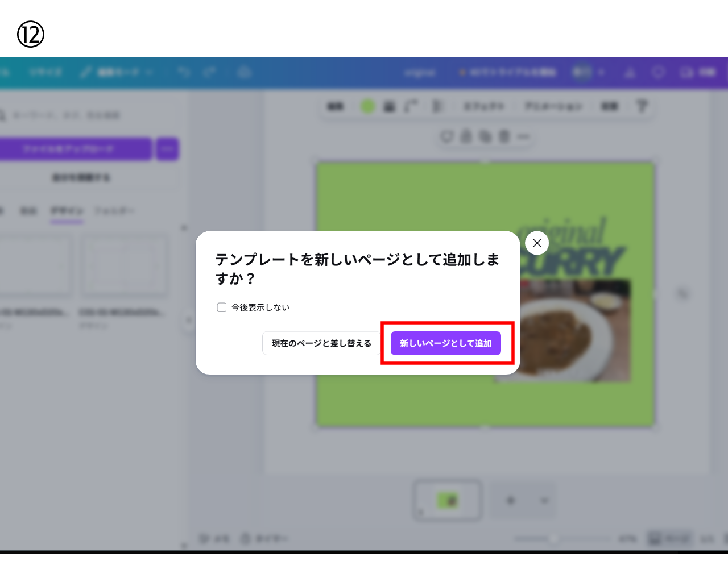Select the green background color swatch
This screenshot has width=728, height=582.
[x=368, y=106]
